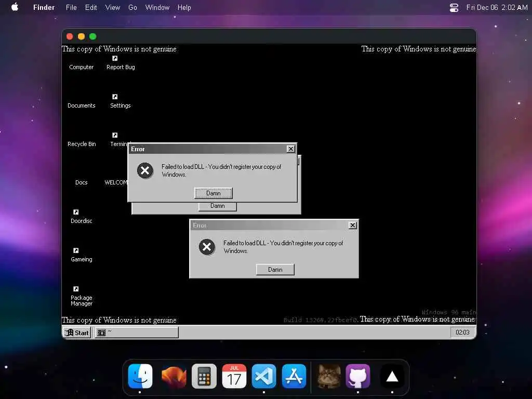Open the App Store dock icon
The image size is (532, 399).
[294, 376]
